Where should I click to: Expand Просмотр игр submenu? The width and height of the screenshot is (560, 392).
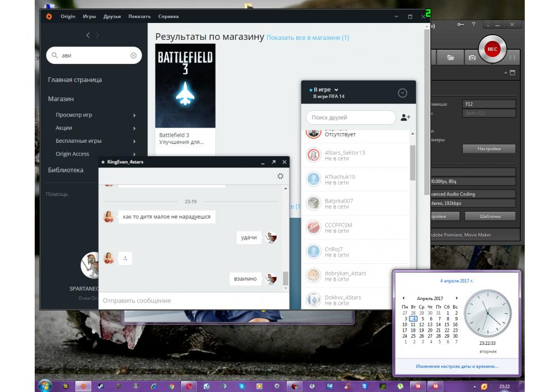(134, 115)
